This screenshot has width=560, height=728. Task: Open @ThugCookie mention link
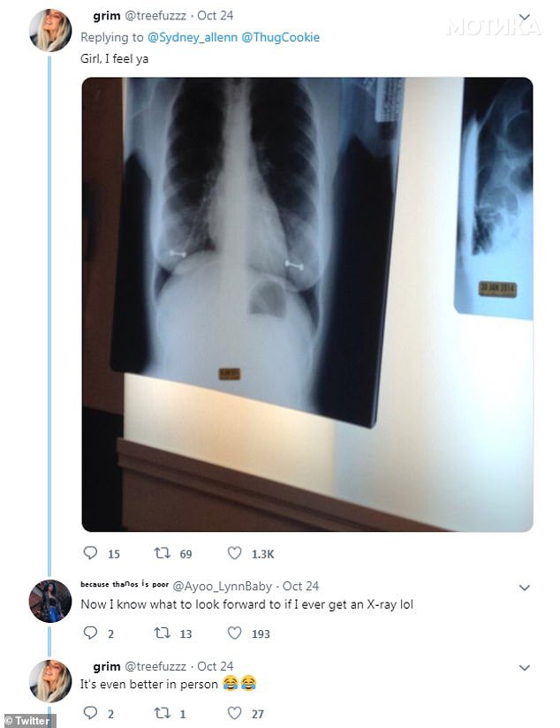(x=281, y=37)
